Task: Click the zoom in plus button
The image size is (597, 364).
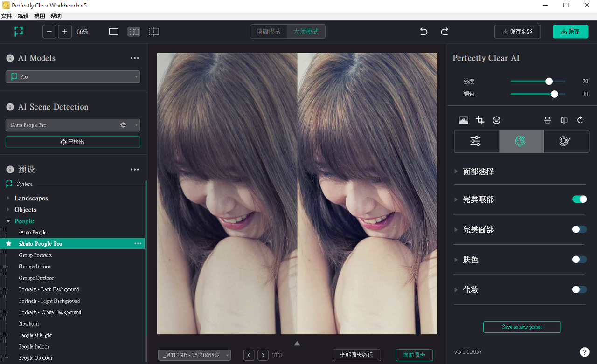Action: pyautogui.click(x=65, y=32)
